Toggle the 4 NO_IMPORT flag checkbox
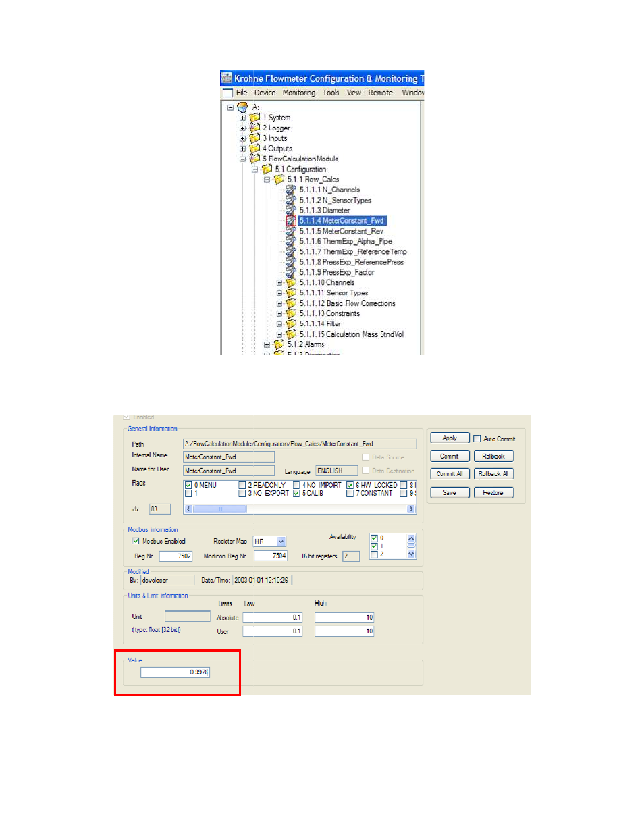Viewport: 644px width, 834px height. coord(296,485)
